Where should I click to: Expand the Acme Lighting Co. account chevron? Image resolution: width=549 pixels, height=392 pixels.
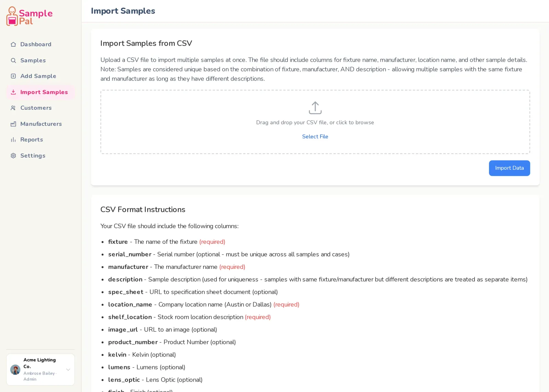68,370
